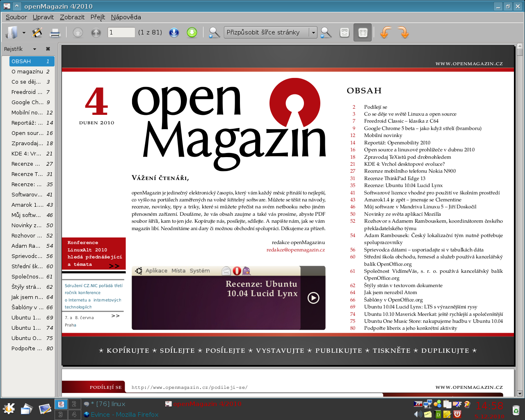Image resolution: width=525 pixels, height=420 pixels.
Task: Toggle fit page width mode
Action: [363, 32]
